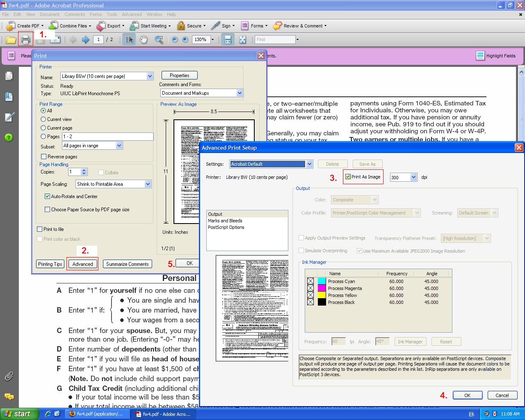The height and width of the screenshot is (420, 525).
Task: Open the Bookmarks navigation panel icon
Action: (9, 96)
